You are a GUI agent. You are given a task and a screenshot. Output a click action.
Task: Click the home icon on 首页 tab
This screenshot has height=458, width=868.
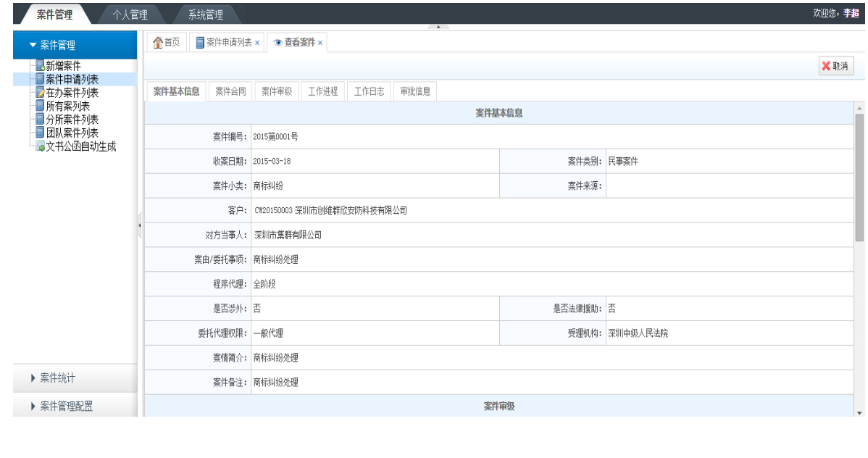coord(158,42)
